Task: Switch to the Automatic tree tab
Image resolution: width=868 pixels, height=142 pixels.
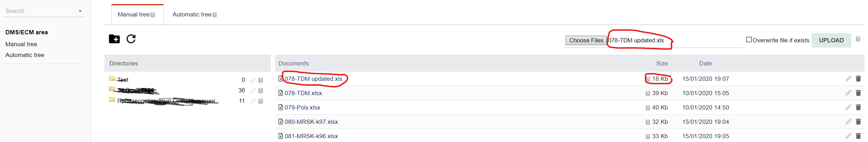Action: (192, 15)
